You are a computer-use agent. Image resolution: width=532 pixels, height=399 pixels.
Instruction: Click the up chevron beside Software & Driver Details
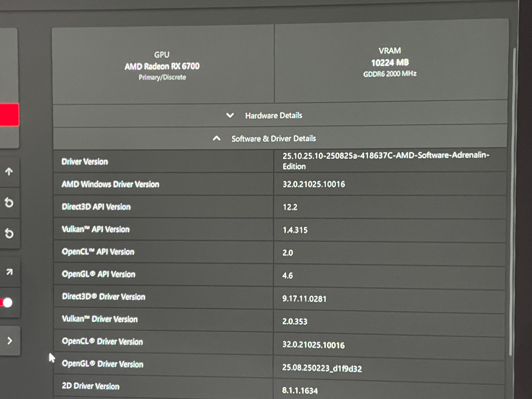click(x=217, y=138)
